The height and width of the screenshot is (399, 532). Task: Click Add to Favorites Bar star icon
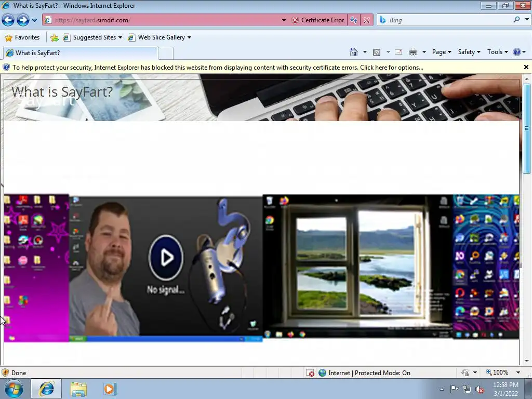click(54, 37)
